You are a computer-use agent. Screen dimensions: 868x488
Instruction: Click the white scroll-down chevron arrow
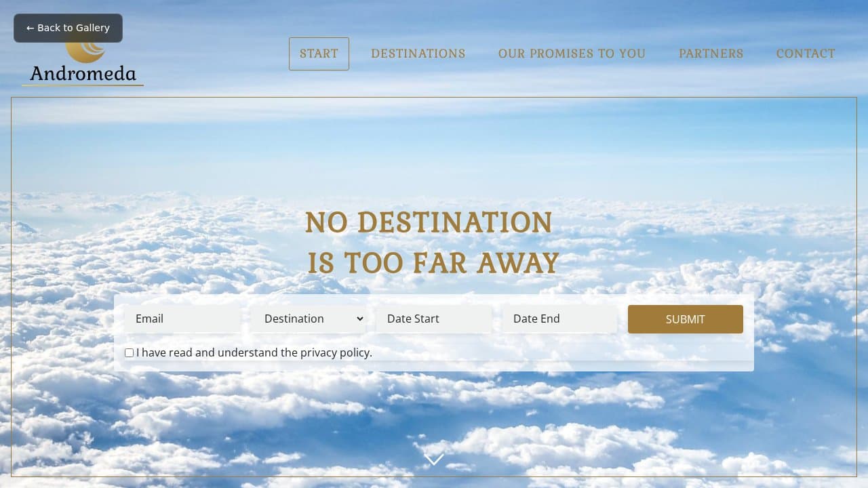(x=434, y=460)
